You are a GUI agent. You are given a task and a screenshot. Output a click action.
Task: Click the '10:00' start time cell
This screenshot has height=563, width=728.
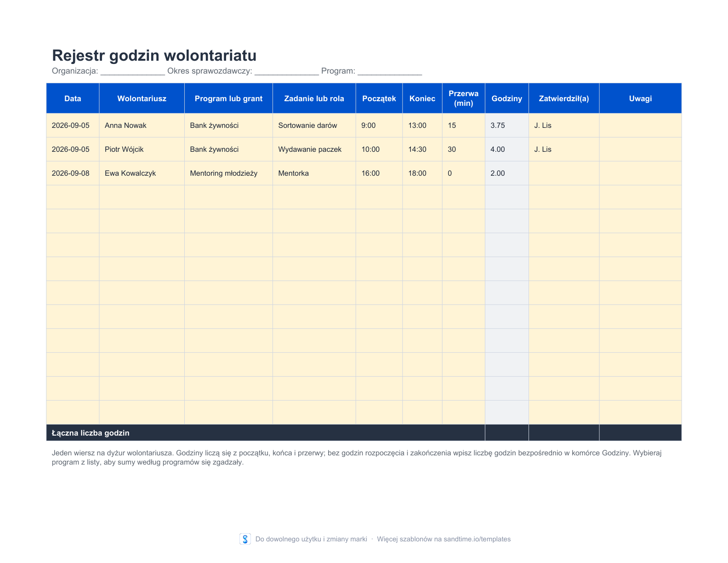379,149
